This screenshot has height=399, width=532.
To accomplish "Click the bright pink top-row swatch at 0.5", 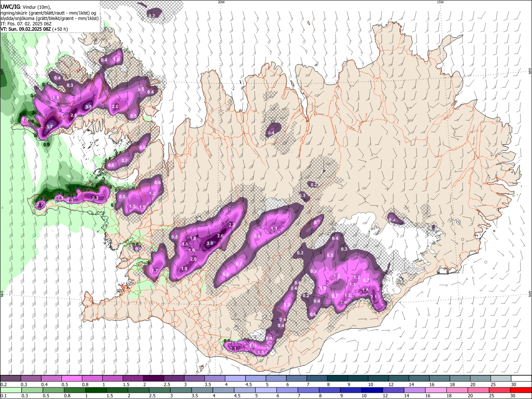I will [x=71, y=379].
